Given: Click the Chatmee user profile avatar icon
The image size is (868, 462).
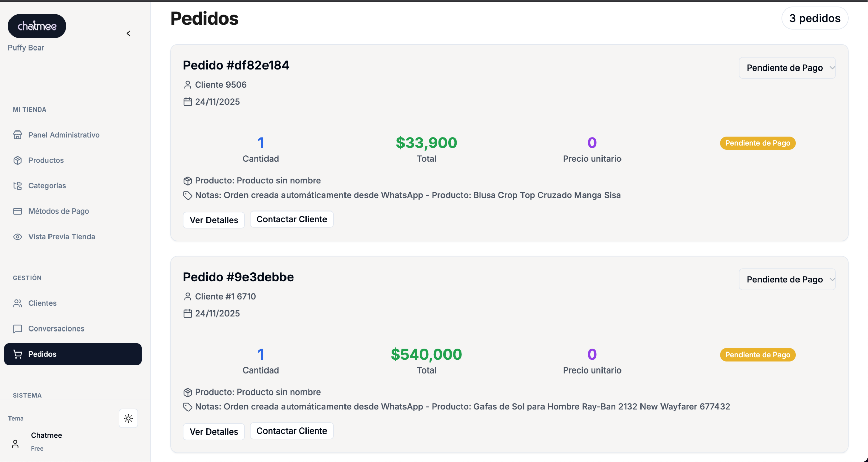Looking at the screenshot, I should pos(15,444).
